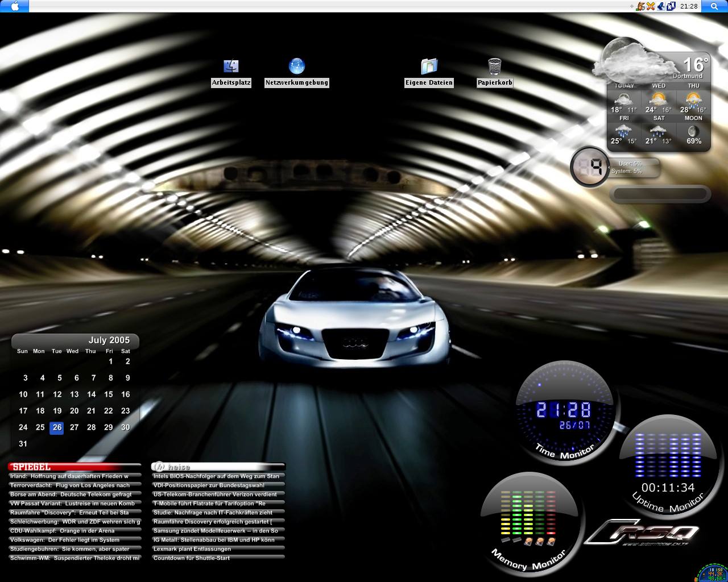Open headline Borse am Abend: Deutsche Telekom
This screenshot has height=582, width=728.
tap(75, 494)
